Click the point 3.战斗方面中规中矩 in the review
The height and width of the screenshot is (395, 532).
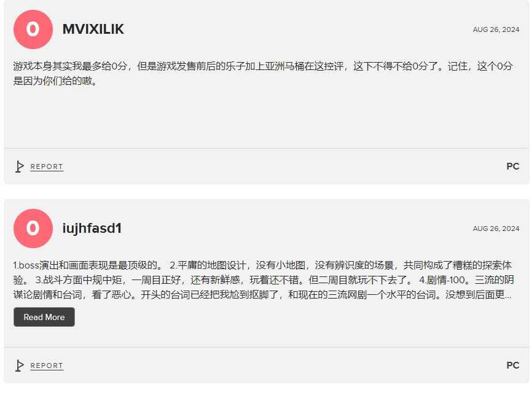pyautogui.click(x=79, y=280)
